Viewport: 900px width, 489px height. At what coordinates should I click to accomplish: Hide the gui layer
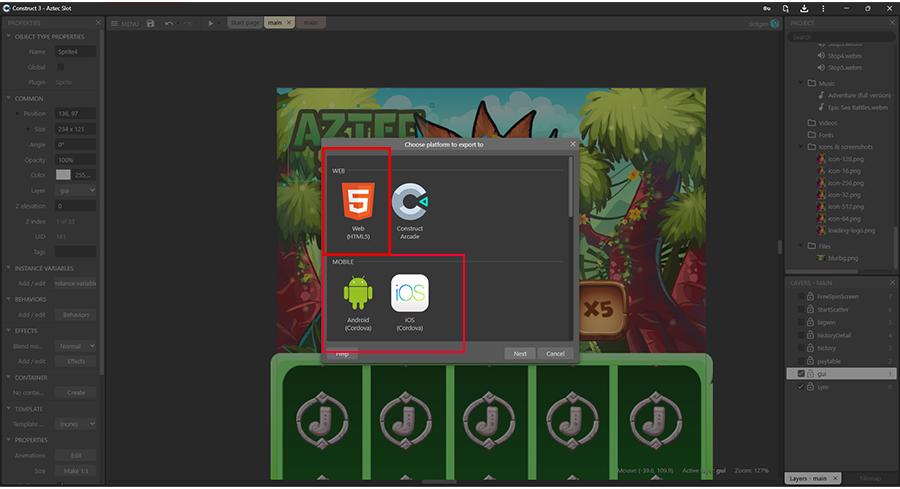click(x=801, y=374)
